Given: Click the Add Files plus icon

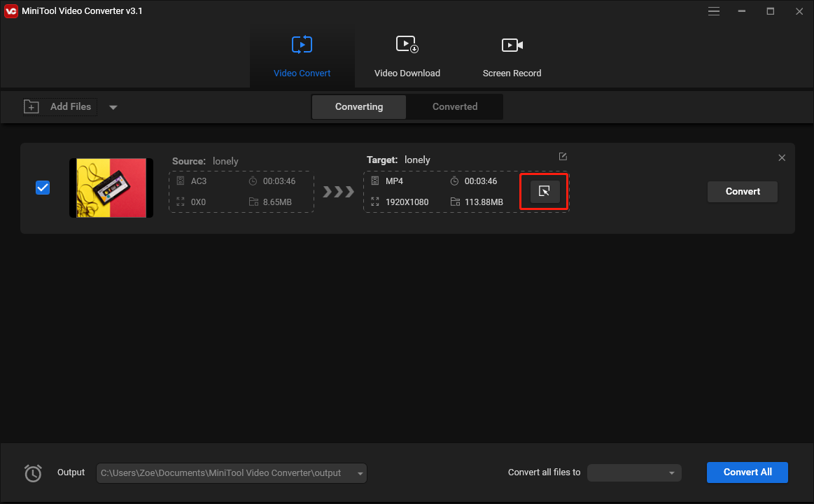Looking at the screenshot, I should click(x=31, y=107).
